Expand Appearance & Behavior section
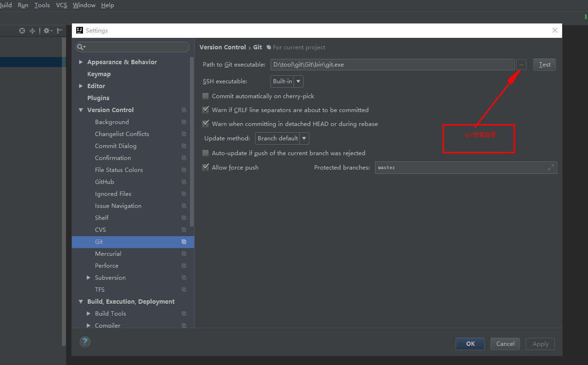588x365 pixels. 81,62
